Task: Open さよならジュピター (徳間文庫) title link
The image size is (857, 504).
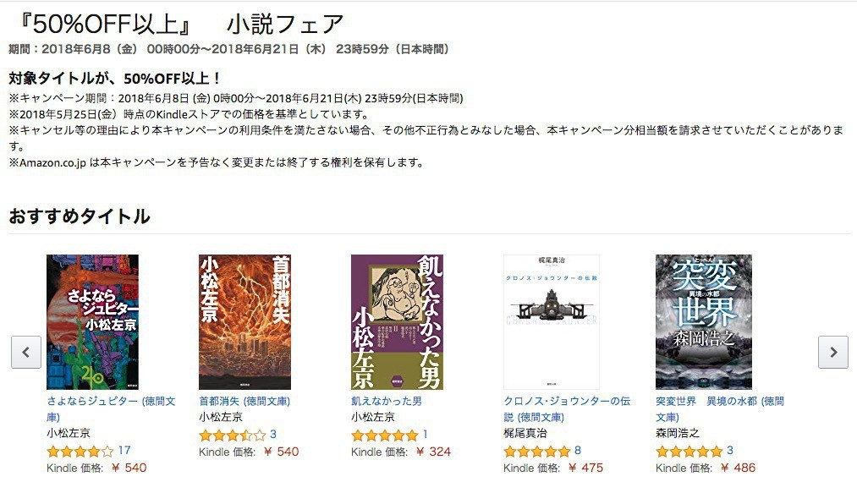Action: (111, 409)
